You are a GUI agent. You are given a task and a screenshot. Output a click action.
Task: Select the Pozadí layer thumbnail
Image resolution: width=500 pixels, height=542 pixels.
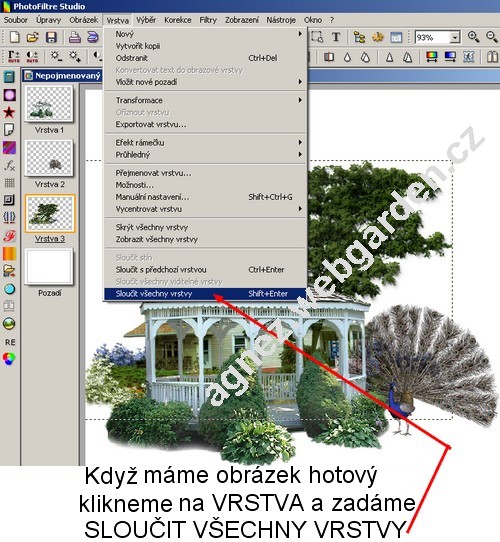[x=49, y=267]
